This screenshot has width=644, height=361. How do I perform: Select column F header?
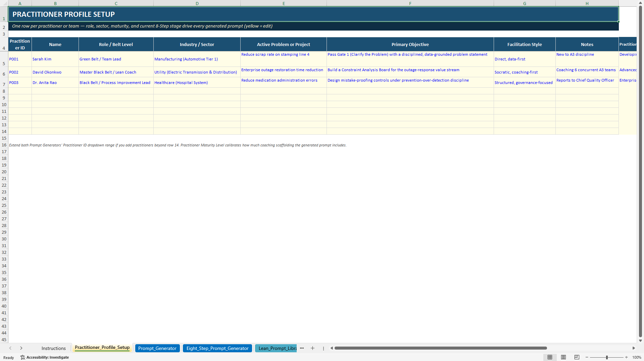click(410, 3)
